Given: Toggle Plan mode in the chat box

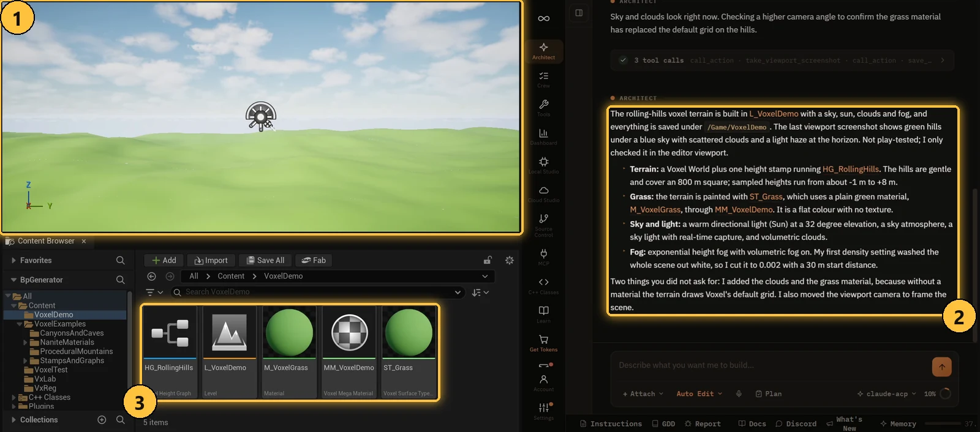Looking at the screenshot, I should click(x=769, y=393).
